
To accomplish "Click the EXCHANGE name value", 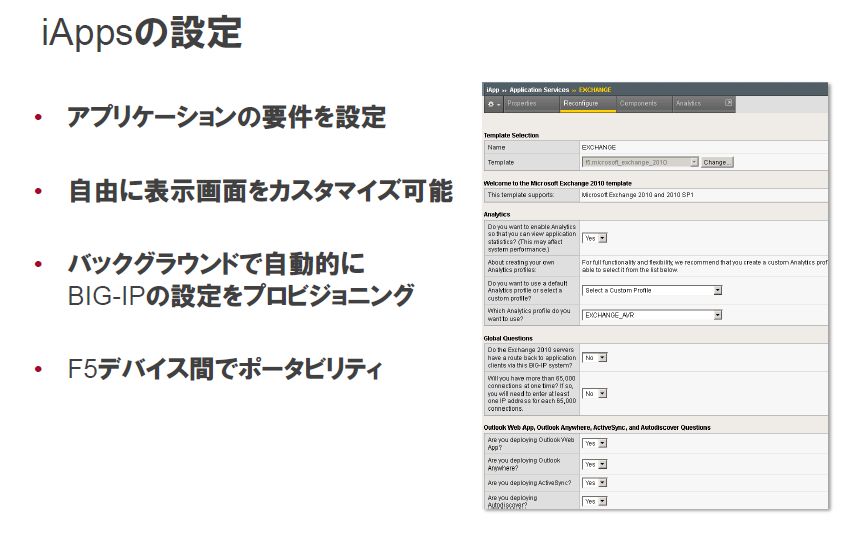I will pyautogui.click(x=599, y=148).
